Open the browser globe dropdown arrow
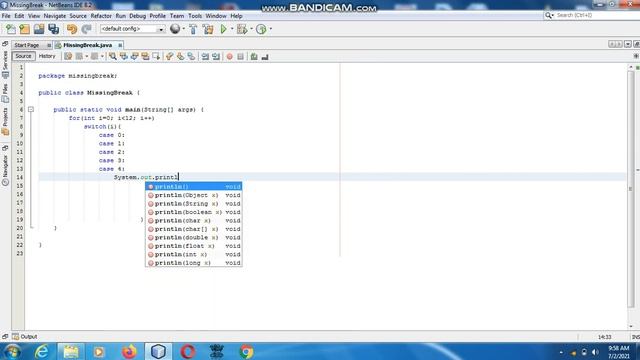Screen dimensions: 640x360 (x=184, y=29)
